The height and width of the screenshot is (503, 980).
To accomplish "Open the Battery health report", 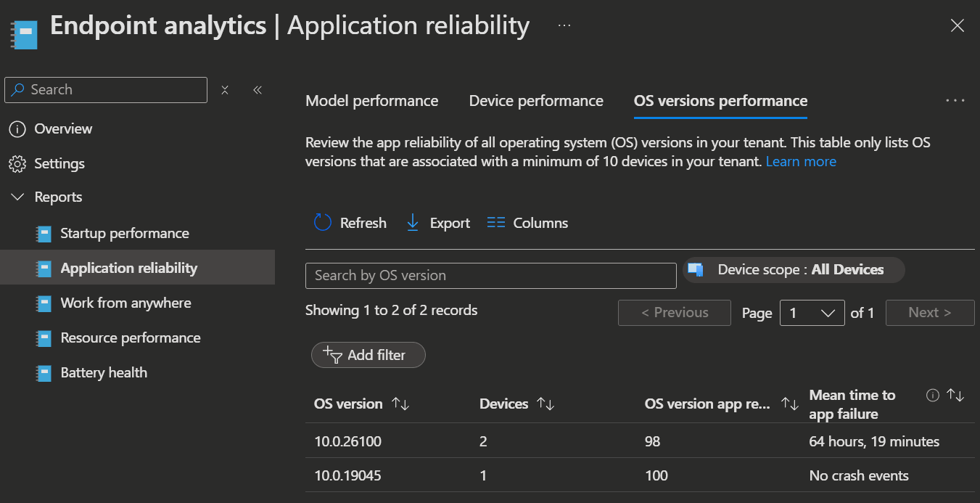I will coord(104,372).
